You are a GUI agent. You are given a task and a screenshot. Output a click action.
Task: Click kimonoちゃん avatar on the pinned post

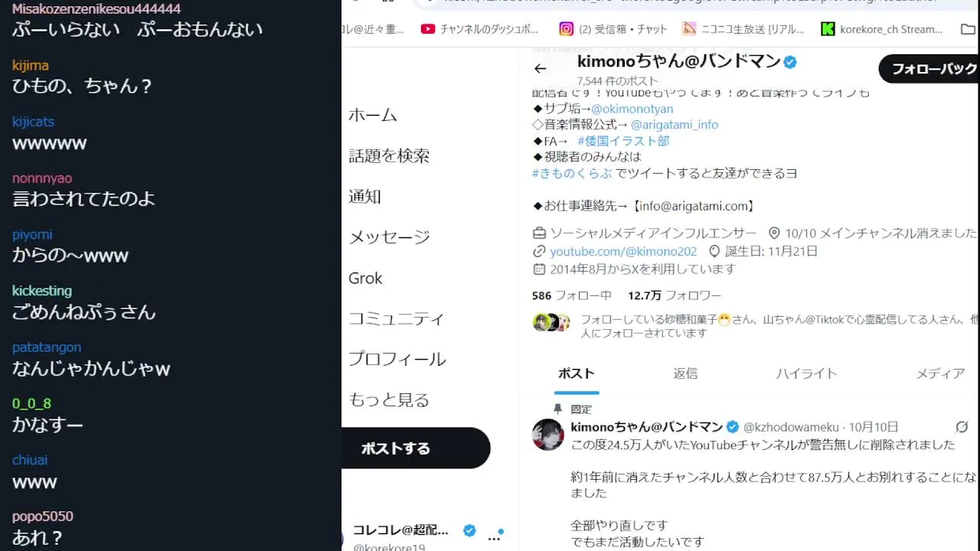coord(548,435)
